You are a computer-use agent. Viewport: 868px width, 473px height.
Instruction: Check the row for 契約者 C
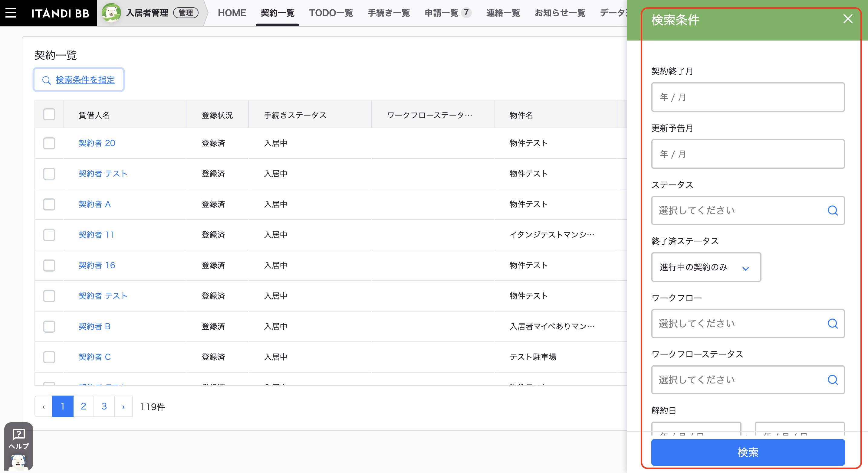(49, 357)
